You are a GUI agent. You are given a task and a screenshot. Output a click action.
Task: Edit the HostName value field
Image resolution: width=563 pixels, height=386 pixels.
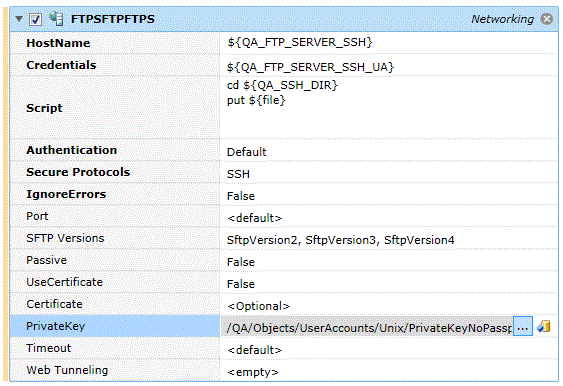(389, 43)
